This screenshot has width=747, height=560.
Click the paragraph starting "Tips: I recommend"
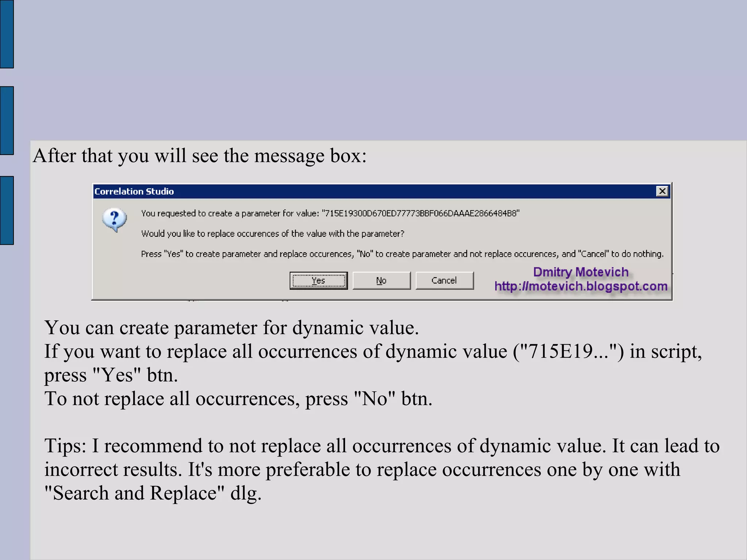point(382,469)
